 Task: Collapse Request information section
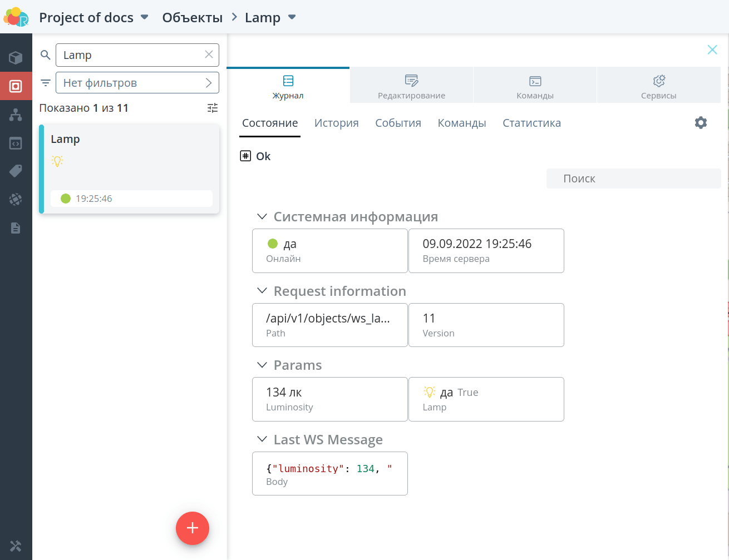tap(262, 291)
